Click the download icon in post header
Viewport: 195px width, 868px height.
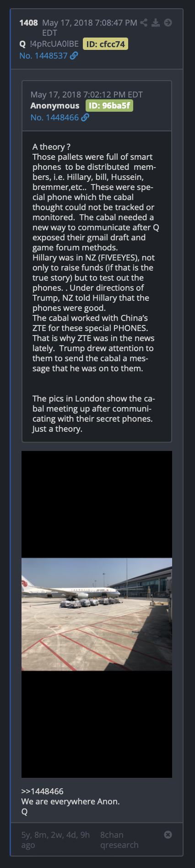[x=156, y=22]
